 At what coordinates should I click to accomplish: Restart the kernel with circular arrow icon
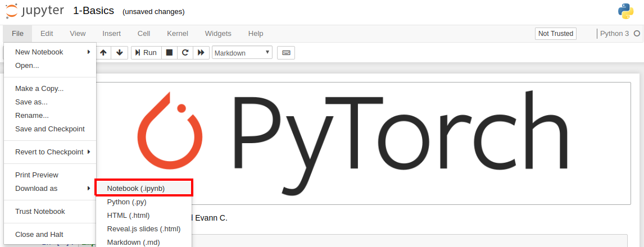pos(185,53)
